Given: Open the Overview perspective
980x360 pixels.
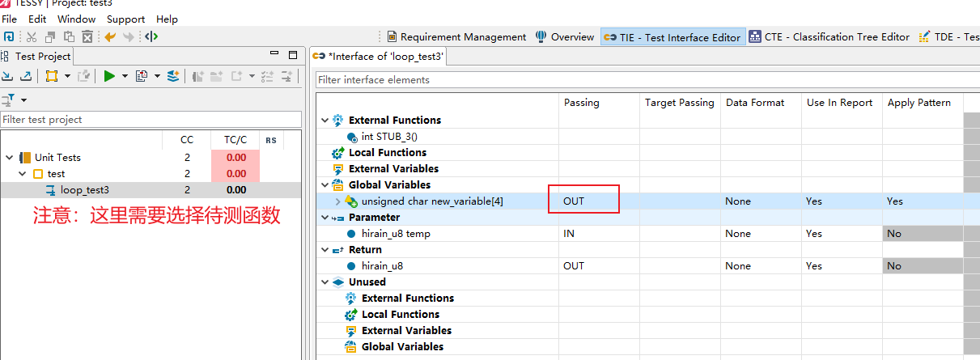Looking at the screenshot, I should [x=565, y=37].
